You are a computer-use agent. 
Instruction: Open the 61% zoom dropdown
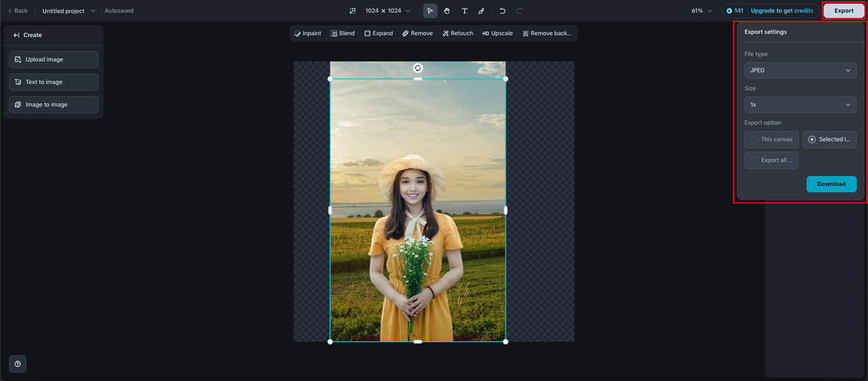point(702,11)
